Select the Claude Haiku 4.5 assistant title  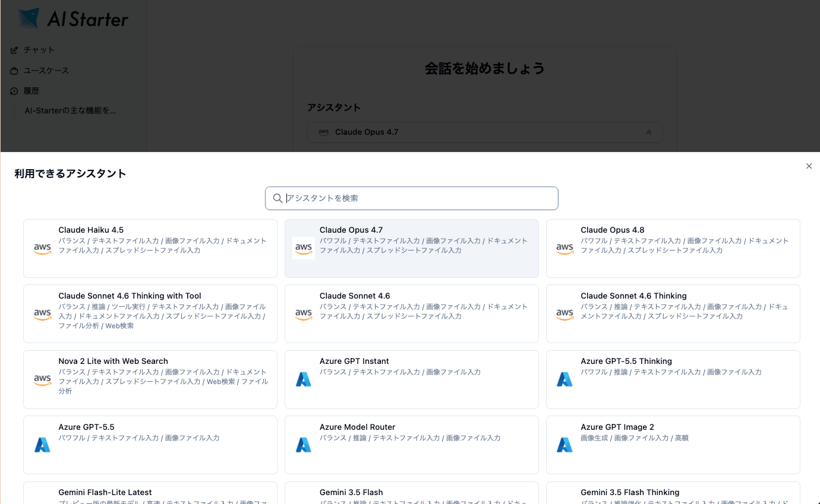coord(91,230)
